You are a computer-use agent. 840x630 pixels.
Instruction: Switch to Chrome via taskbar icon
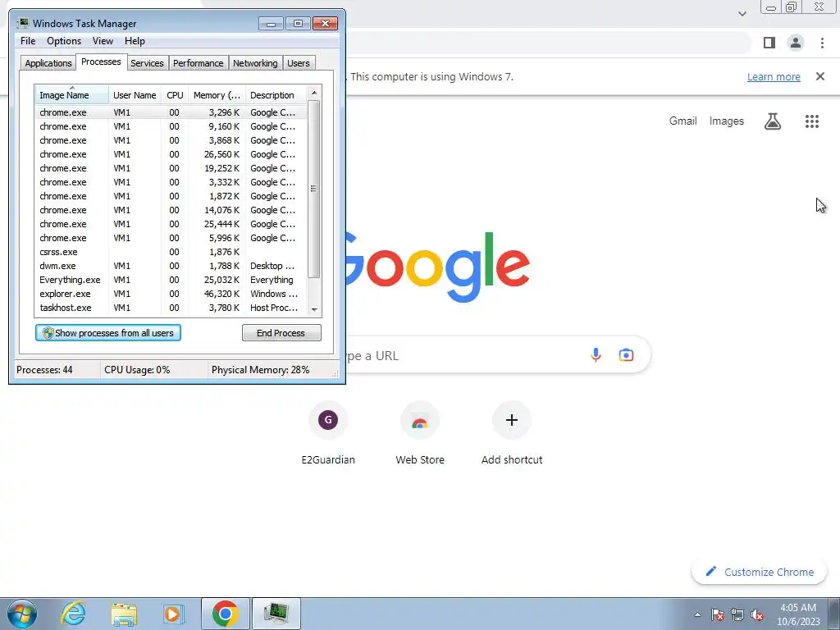pyautogui.click(x=225, y=614)
